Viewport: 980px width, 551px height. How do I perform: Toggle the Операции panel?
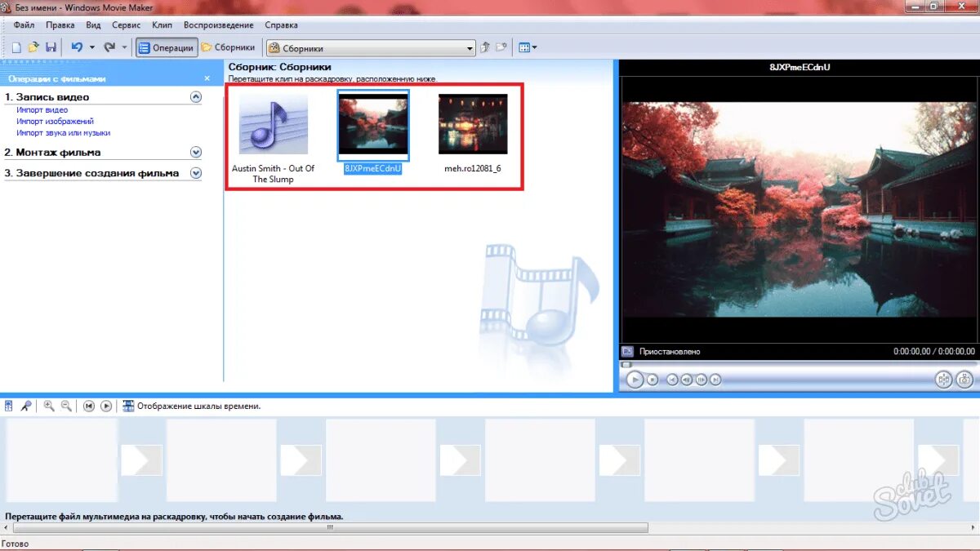point(167,47)
